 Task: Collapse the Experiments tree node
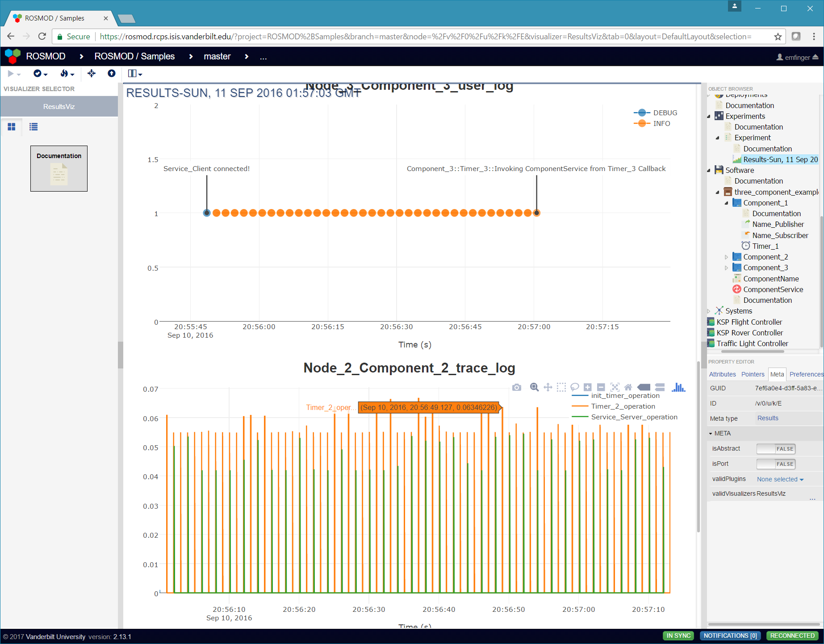click(709, 117)
